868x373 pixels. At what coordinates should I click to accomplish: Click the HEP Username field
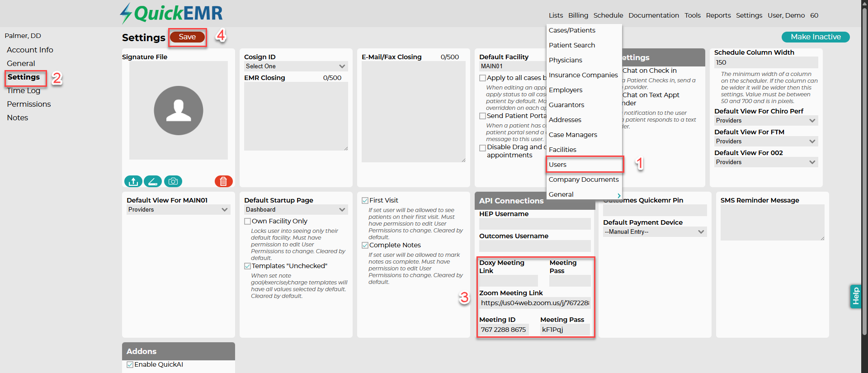535,224
